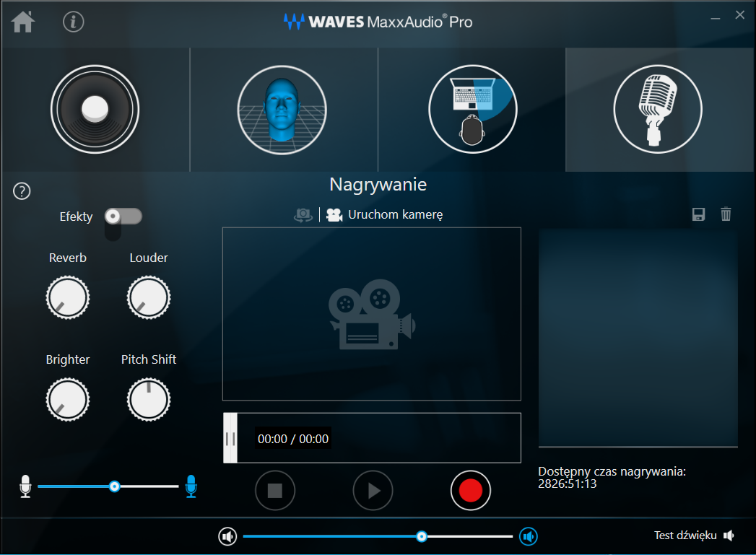Toggle the Efekty effects switch
Screen dimensions: 756x555
123,217
